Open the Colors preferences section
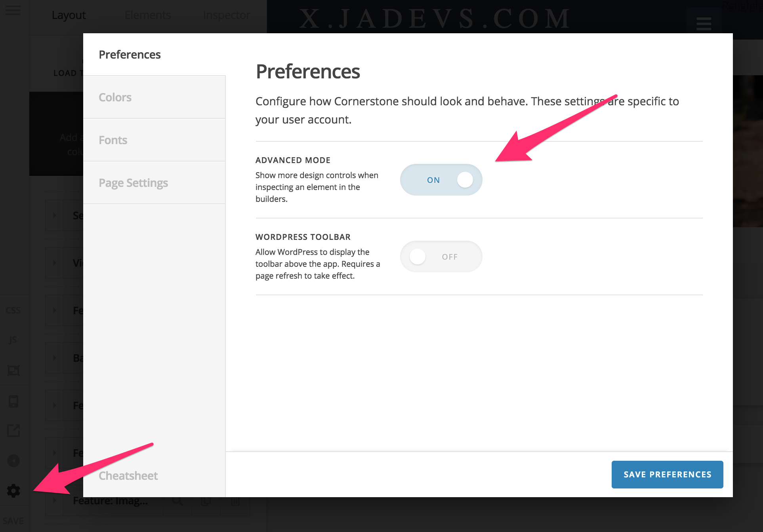Screen dimensions: 763x532 (x=115, y=97)
